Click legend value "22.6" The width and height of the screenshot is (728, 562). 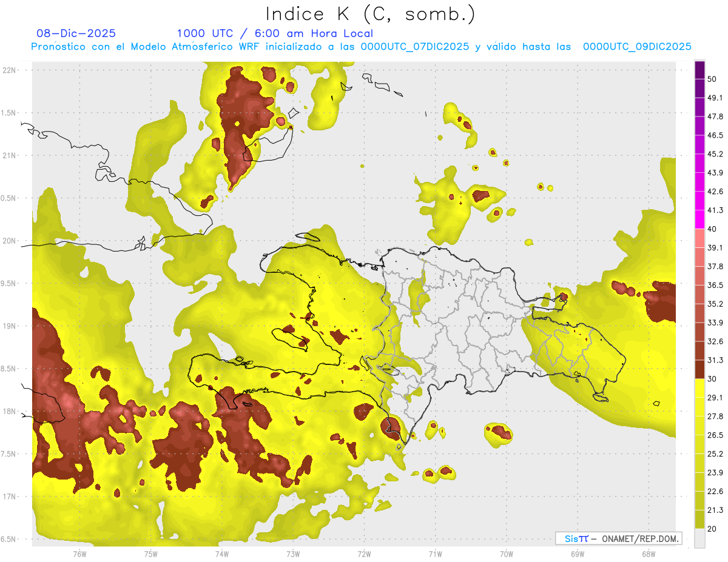[x=715, y=492]
